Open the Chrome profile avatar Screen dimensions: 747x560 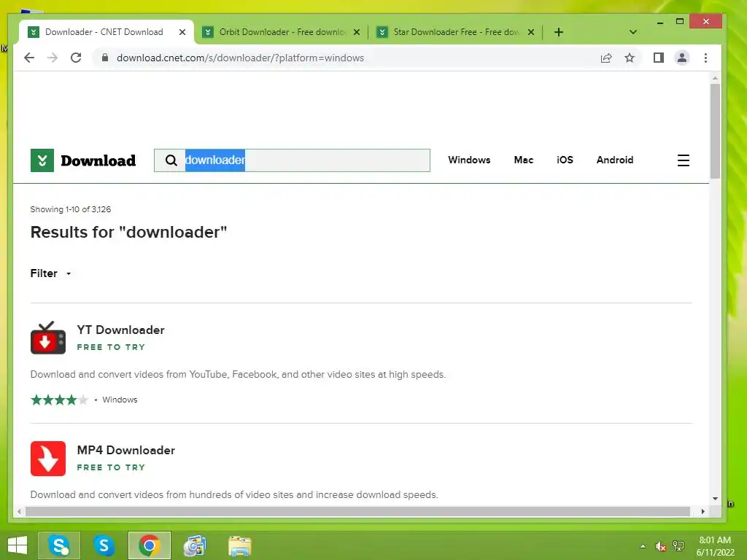click(x=682, y=58)
